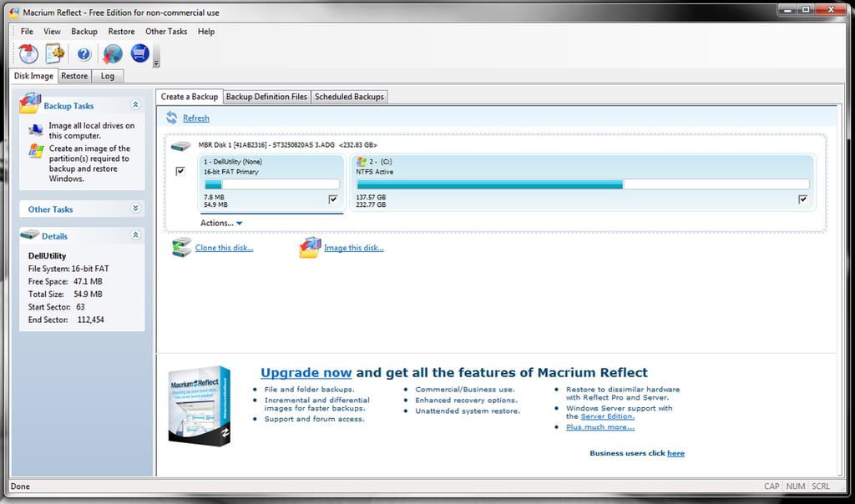Click the image all local drives icon
Image resolution: width=855 pixels, height=504 pixels.
click(36, 129)
